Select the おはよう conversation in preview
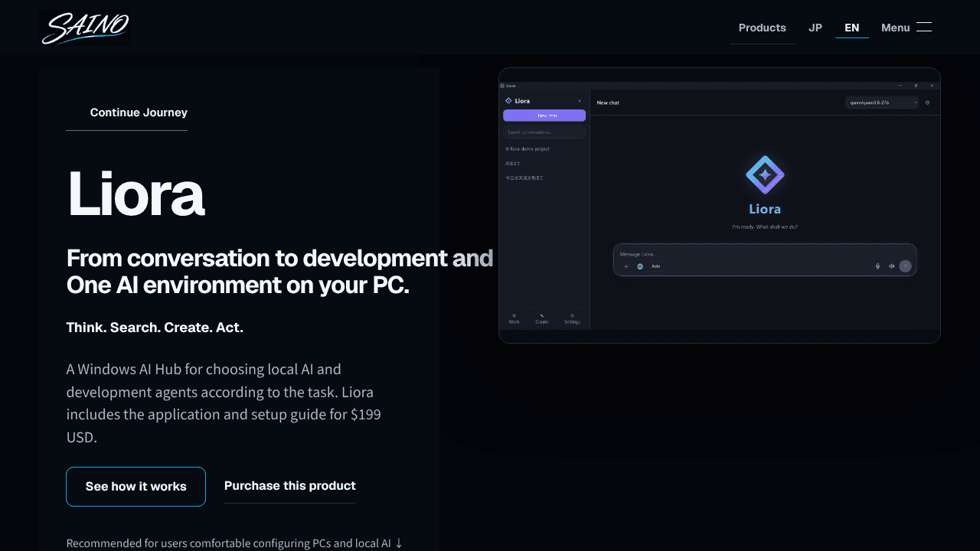The width and height of the screenshot is (980, 551). 512,163
